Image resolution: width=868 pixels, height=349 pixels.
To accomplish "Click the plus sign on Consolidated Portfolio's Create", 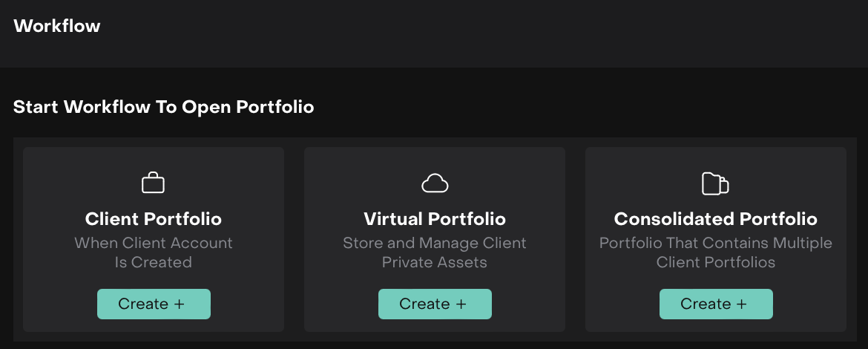I will pos(742,304).
